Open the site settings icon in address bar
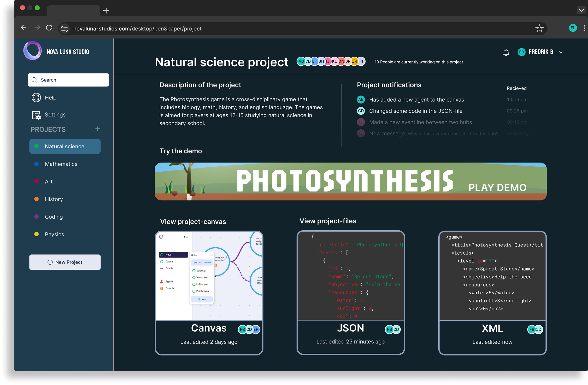The image size is (588, 385). (x=65, y=29)
